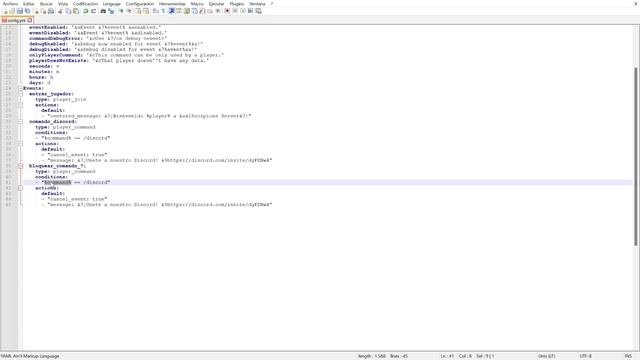Collapse the Events: fold marker
The height and width of the screenshot is (360, 640).
20,88
